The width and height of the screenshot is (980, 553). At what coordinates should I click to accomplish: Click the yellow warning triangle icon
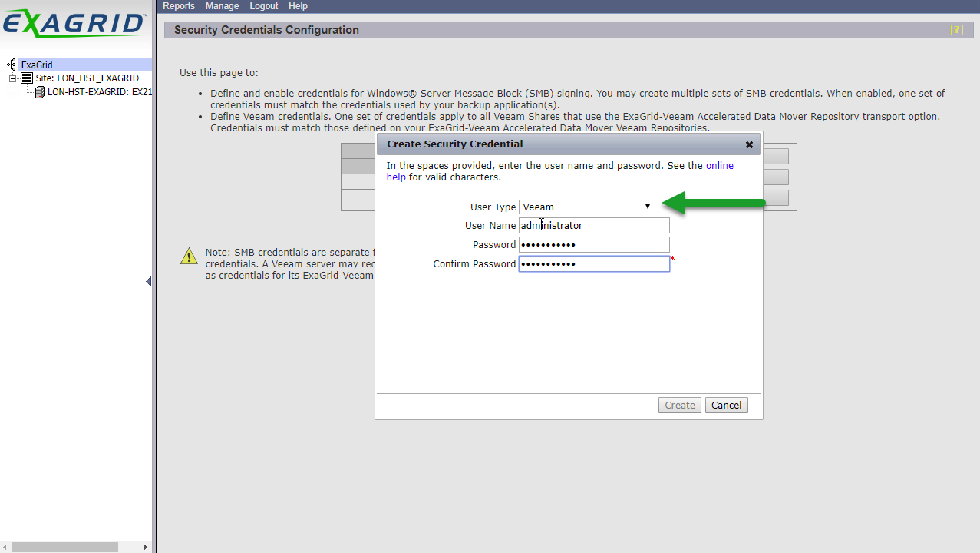pos(189,257)
